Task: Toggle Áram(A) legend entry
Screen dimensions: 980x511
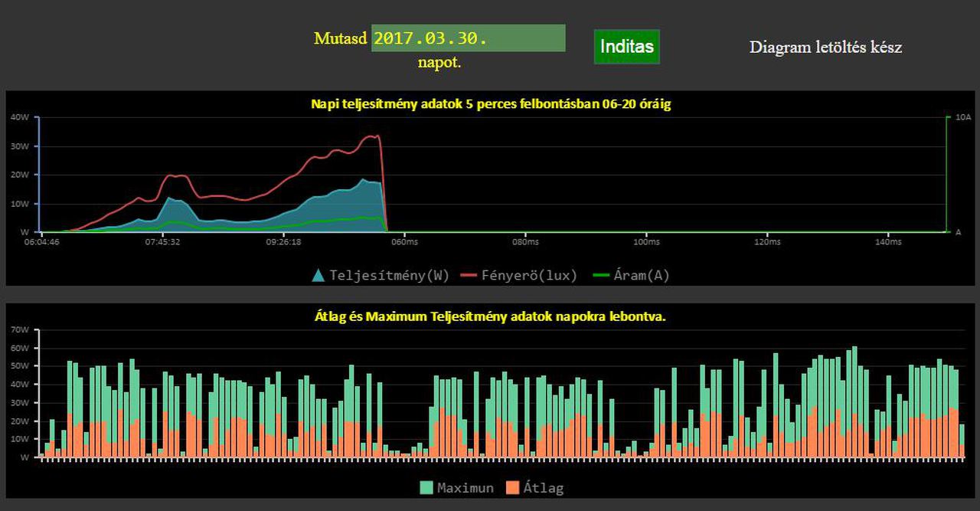Action: [632, 275]
